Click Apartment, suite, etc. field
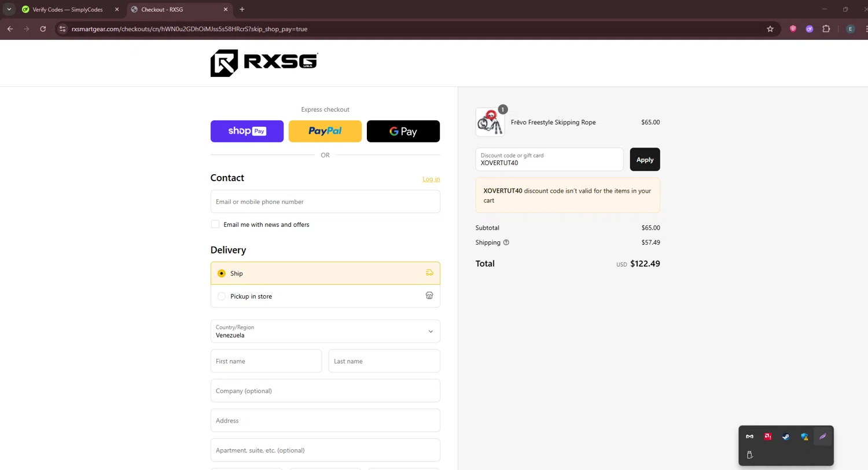 [325, 450]
